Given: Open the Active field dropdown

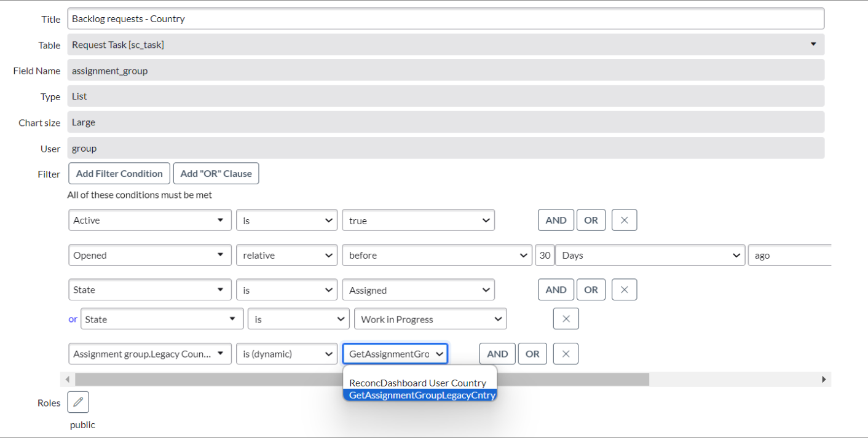Looking at the screenshot, I should click(150, 220).
